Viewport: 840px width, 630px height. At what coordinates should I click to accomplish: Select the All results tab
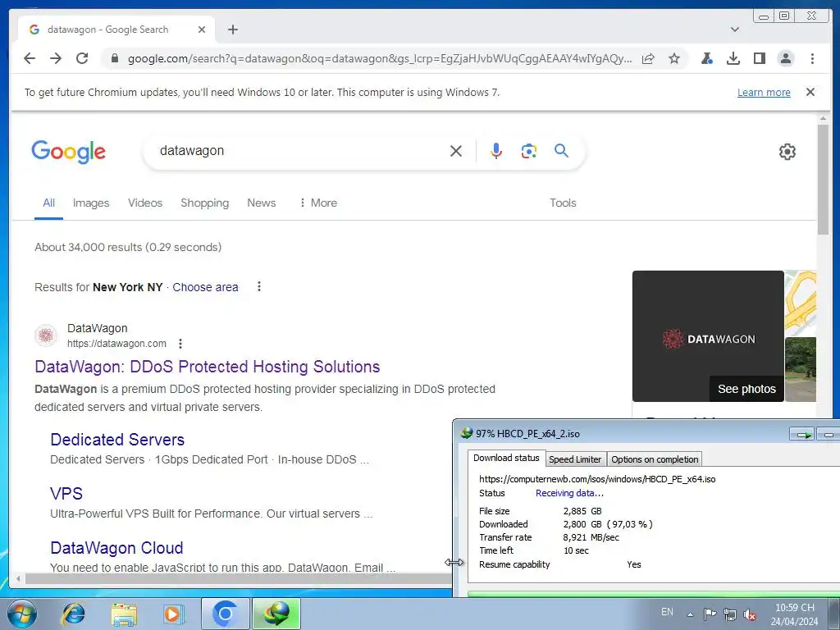(48, 203)
